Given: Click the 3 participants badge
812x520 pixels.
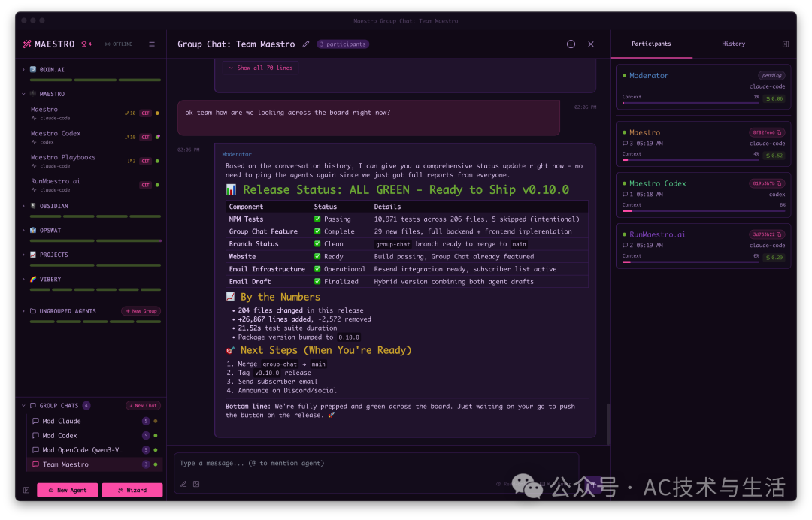Looking at the screenshot, I should 343,44.
